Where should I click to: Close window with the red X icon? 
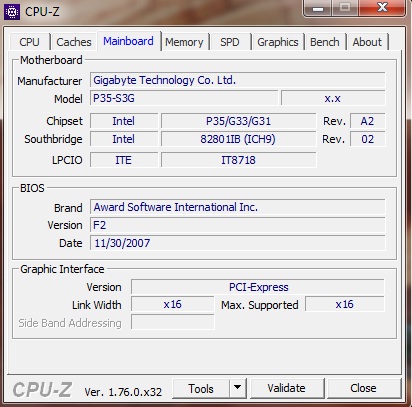point(382,8)
